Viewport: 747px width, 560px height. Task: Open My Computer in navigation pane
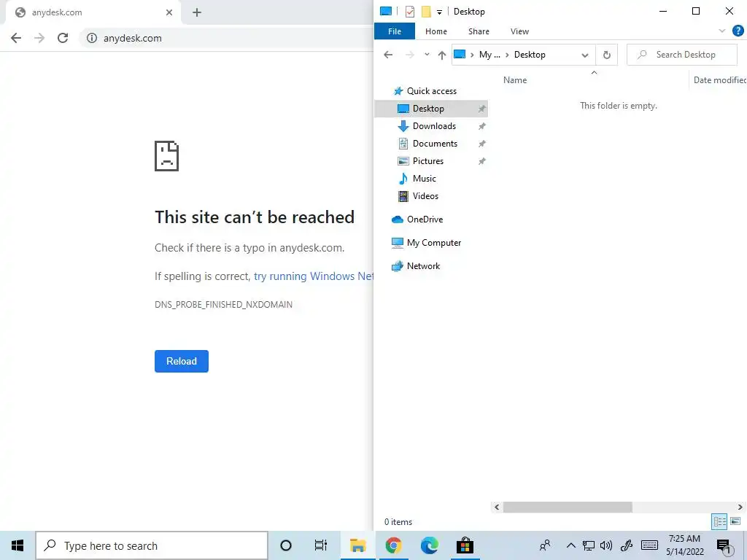coord(434,243)
